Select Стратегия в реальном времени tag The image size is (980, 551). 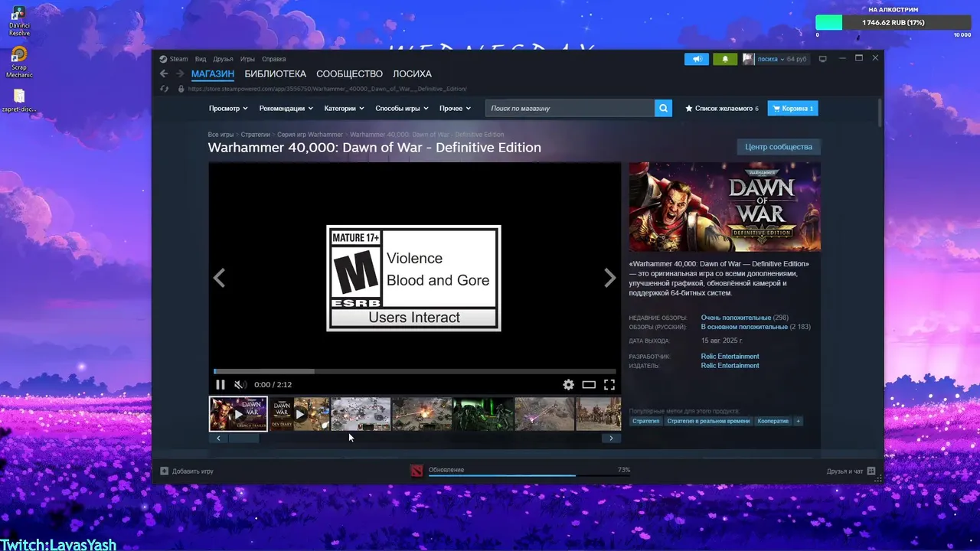pos(708,421)
